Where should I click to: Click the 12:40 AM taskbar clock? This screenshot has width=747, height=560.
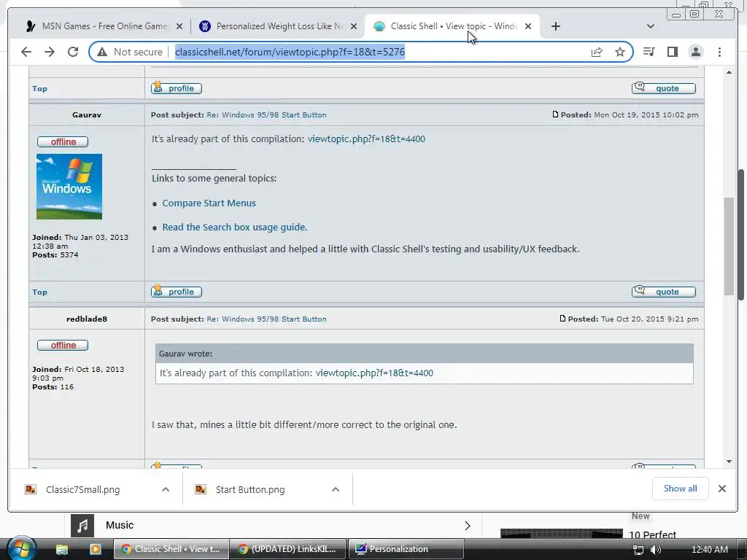point(709,550)
